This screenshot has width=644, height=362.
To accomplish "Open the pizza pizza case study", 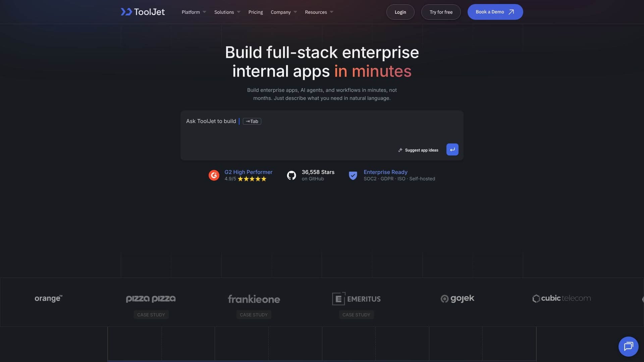I will (151, 314).
